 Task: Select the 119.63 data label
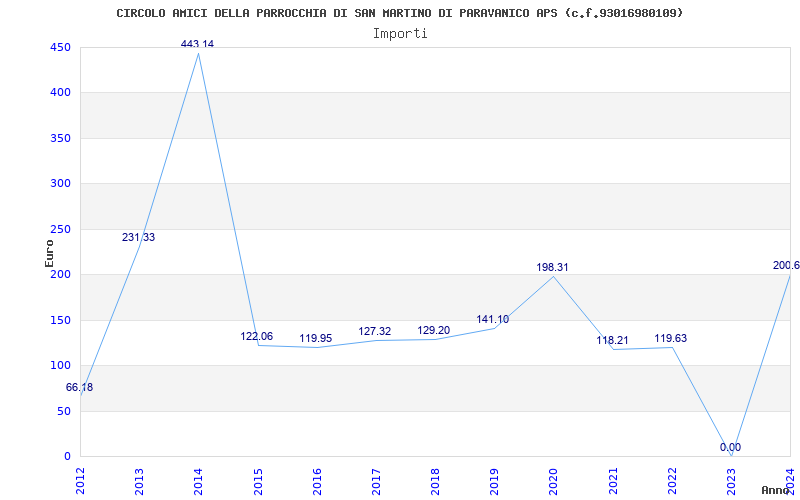click(x=671, y=338)
